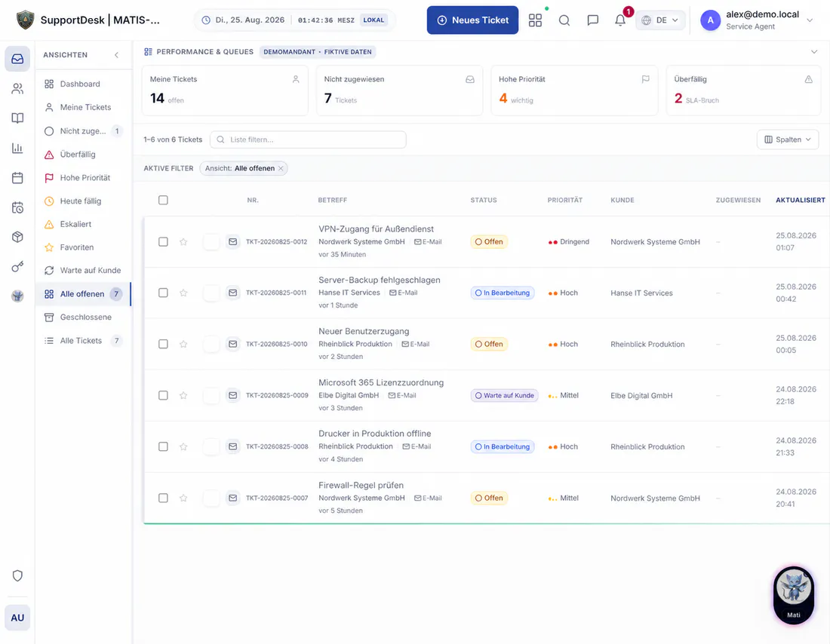Open the Eskaliert view
Screen dimensions: 830x644
[84, 225]
